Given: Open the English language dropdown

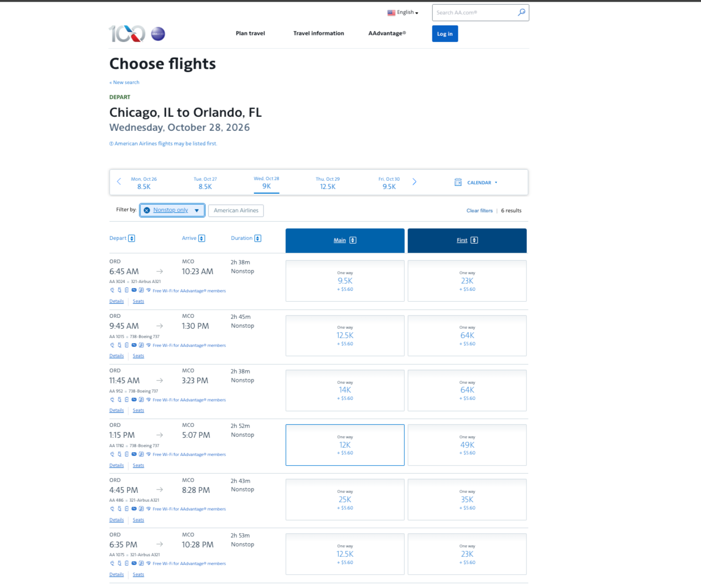Looking at the screenshot, I should pos(403,12).
